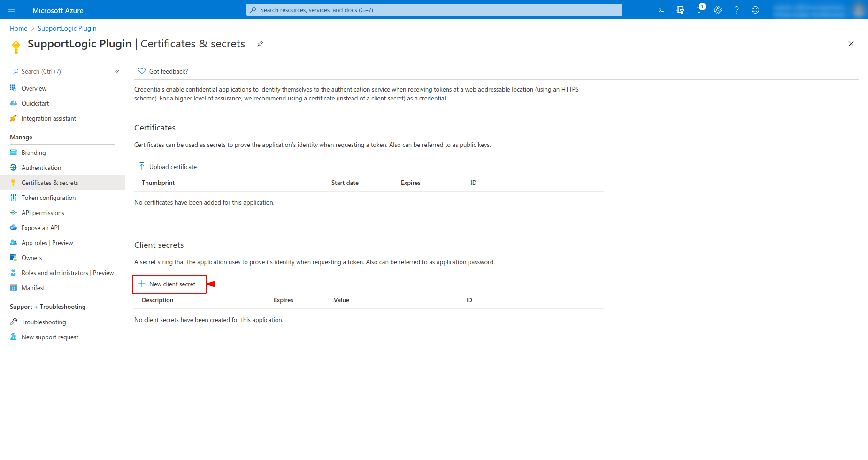The width and height of the screenshot is (868, 460).
Task: Open the Azure portal hamburger menu
Action: point(12,10)
